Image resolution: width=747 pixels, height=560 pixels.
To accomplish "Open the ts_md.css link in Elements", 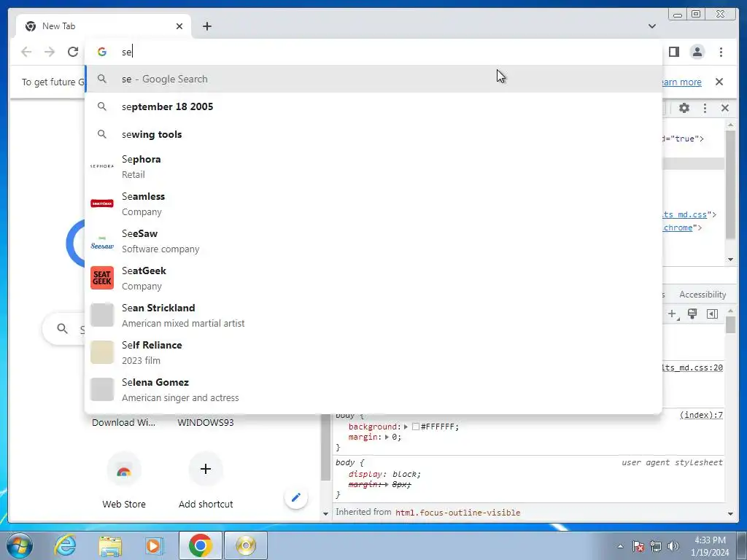I will (684, 214).
